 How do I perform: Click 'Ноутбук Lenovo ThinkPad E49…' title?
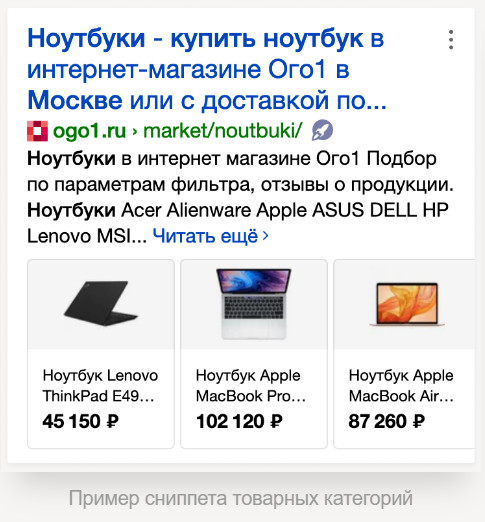click(x=100, y=386)
